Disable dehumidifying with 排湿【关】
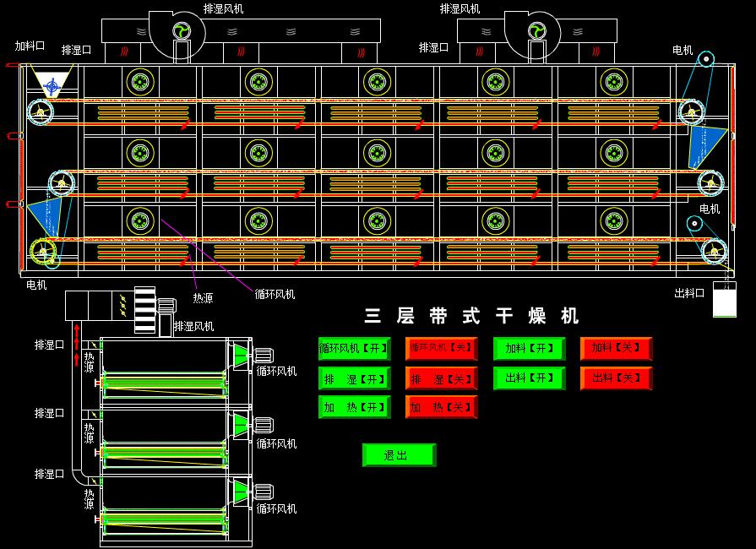The width and height of the screenshot is (756, 549). pos(441,378)
